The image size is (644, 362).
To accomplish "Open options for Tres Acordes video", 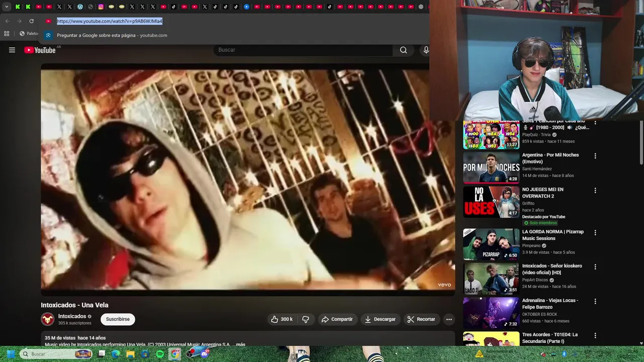I will tap(595, 335).
